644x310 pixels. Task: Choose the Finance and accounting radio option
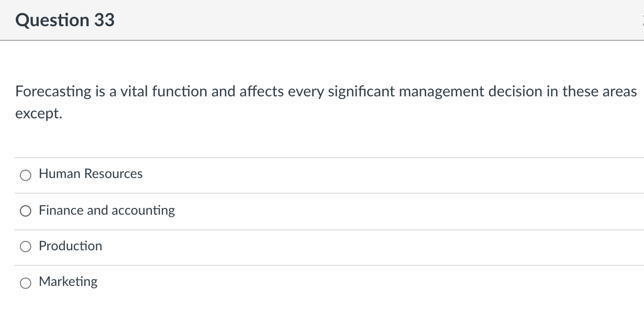pos(26,212)
